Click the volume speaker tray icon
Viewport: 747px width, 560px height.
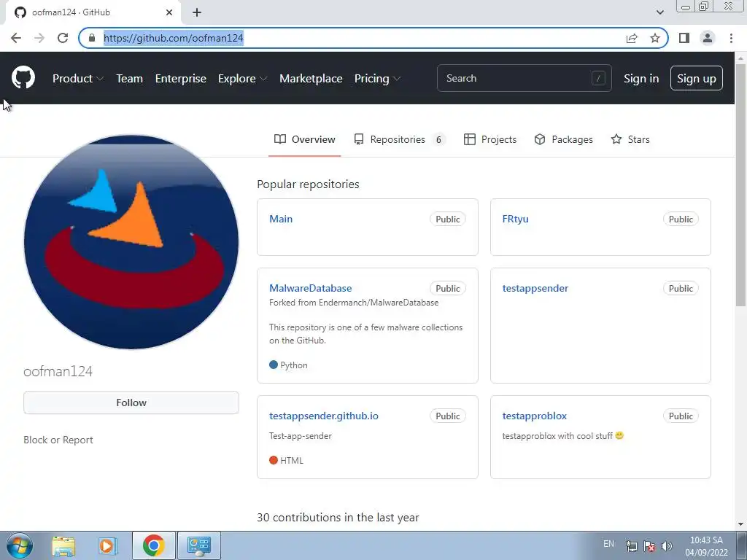[x=667, y=546]
